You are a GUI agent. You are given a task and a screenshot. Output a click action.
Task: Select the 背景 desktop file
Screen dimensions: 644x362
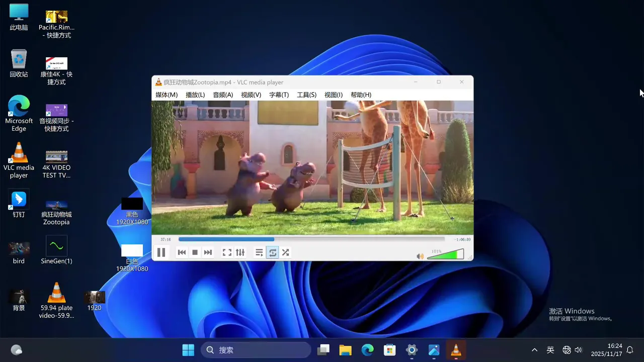coord(19,300)
